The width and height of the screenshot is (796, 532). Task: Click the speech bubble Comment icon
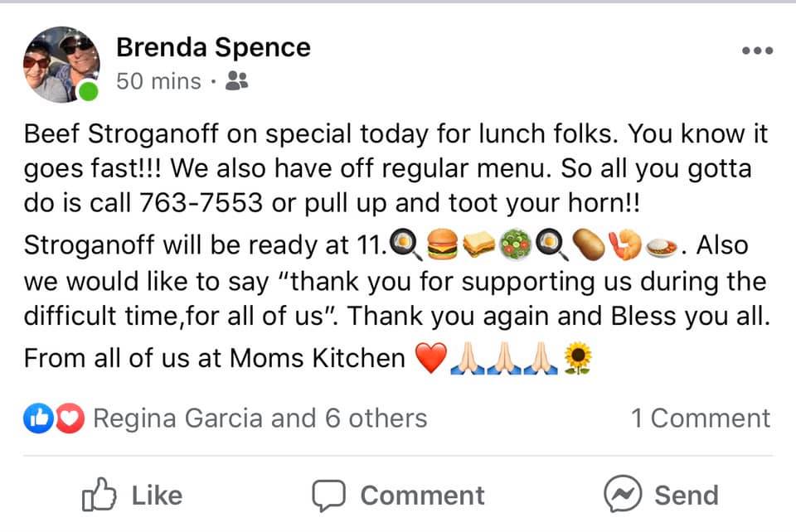tap(328, 495)
